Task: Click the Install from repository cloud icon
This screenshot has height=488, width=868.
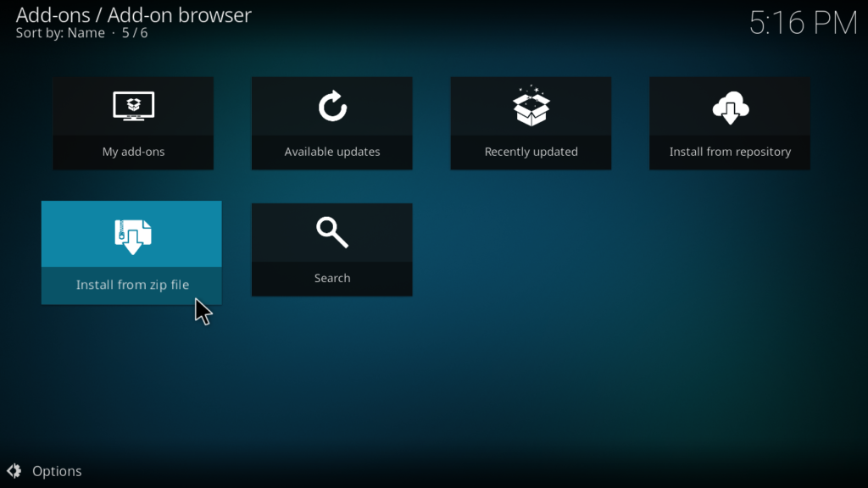Action: point(730,108)
